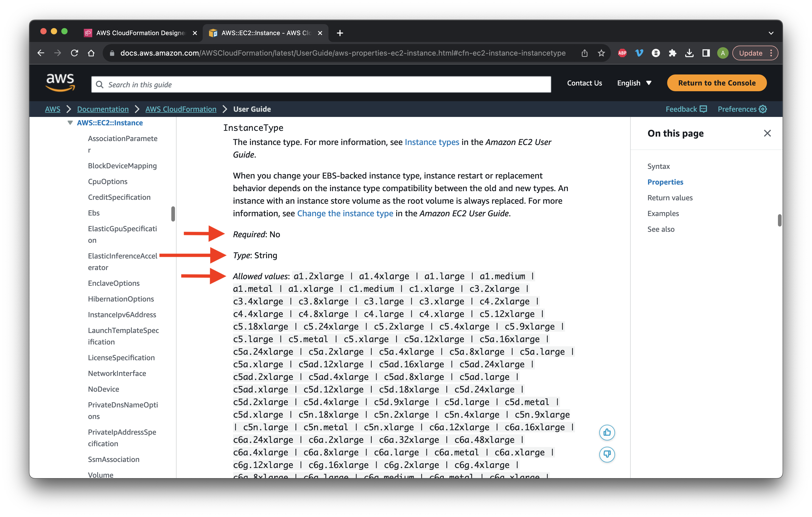Viewport: 812px width, 517px height.
Task: Open SsmAssociation in sidebar
Action: (x=114, y=459)
